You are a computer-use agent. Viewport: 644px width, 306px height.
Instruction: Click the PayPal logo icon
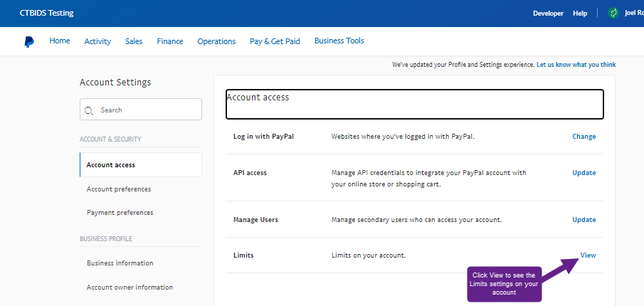tap(29, 41)
